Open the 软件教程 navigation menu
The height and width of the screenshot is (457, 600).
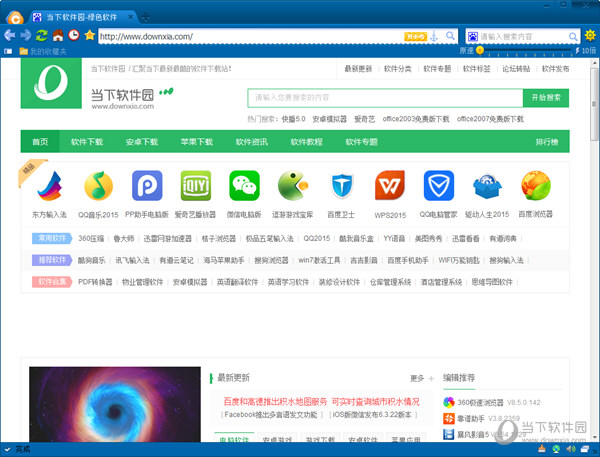[307, 142]
